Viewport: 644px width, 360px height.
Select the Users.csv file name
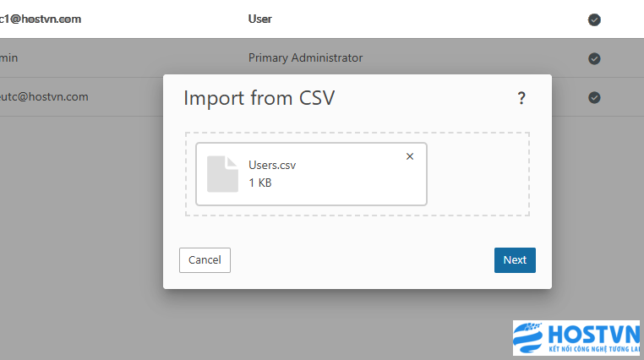coord(272,165)
